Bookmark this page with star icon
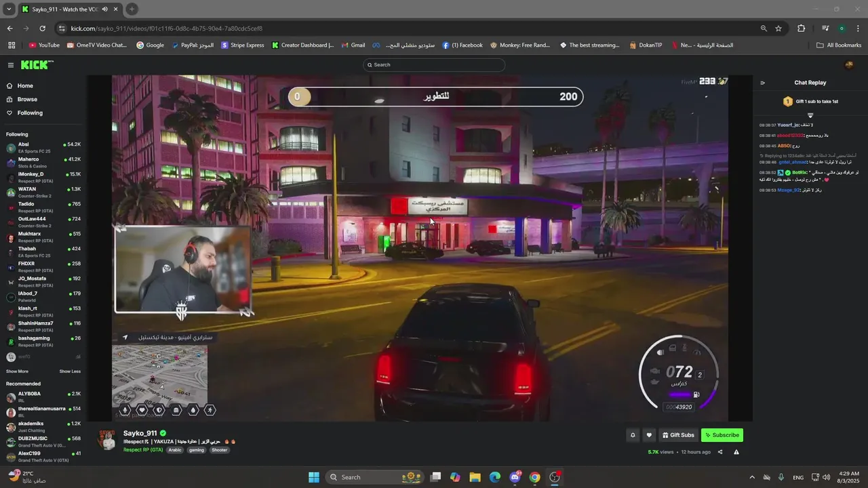 (778, 28)
